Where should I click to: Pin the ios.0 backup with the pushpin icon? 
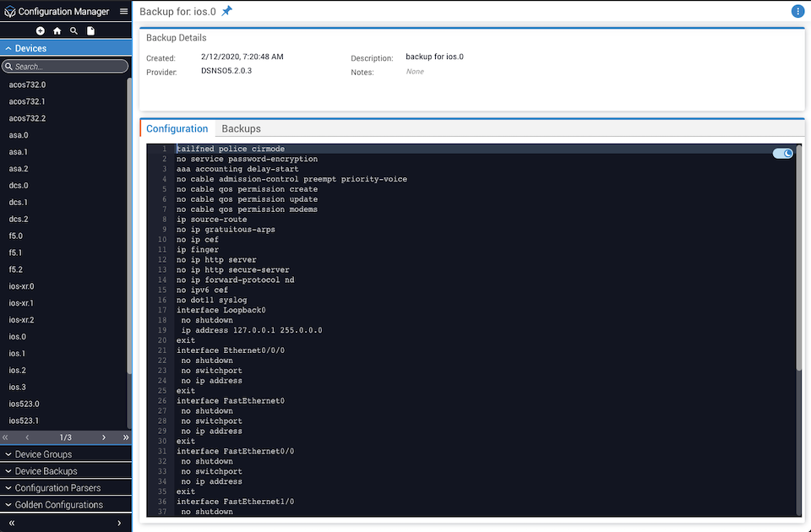tap(226, 11)
